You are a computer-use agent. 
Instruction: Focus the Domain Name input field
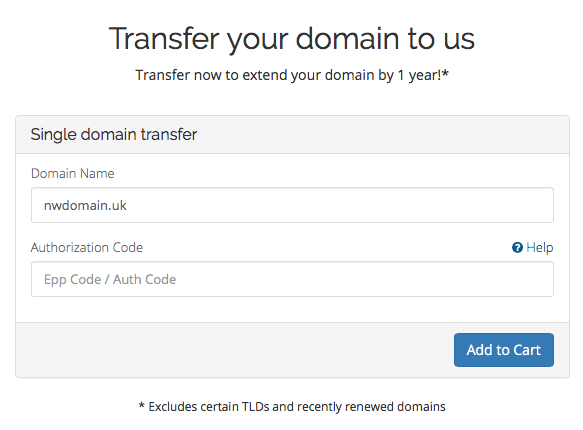[292, 205]
